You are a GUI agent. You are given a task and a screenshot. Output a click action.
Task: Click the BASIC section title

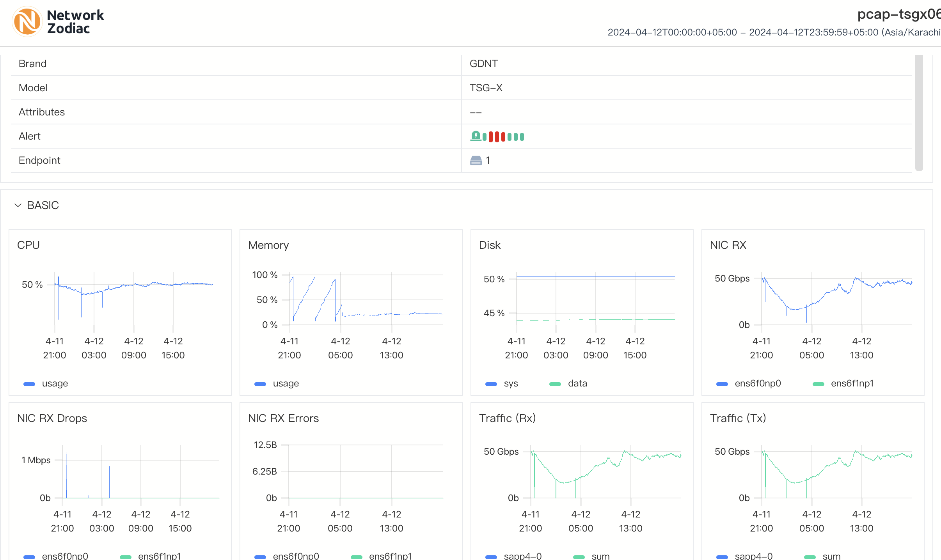pos(43,205)
